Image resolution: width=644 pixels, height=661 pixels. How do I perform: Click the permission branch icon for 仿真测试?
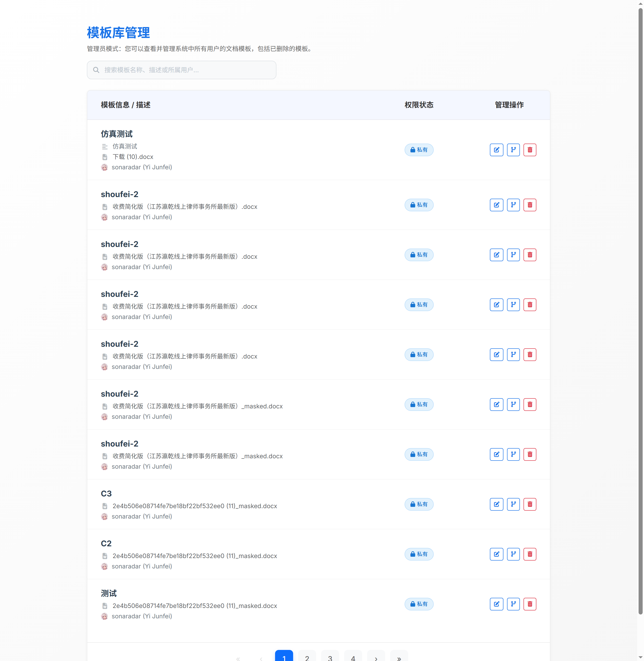[x=513, y=150]
